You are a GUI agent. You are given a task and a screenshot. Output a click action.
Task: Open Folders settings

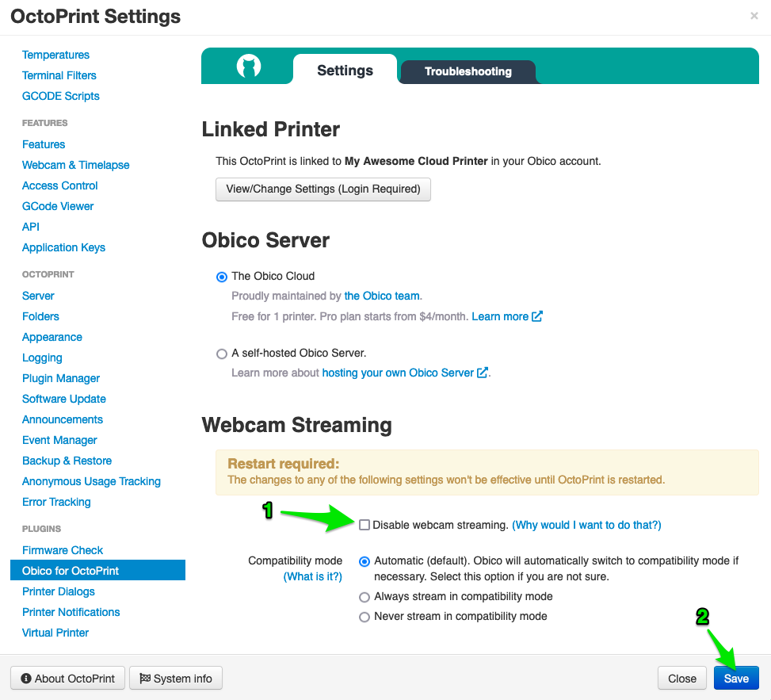(x=40, y=316)
